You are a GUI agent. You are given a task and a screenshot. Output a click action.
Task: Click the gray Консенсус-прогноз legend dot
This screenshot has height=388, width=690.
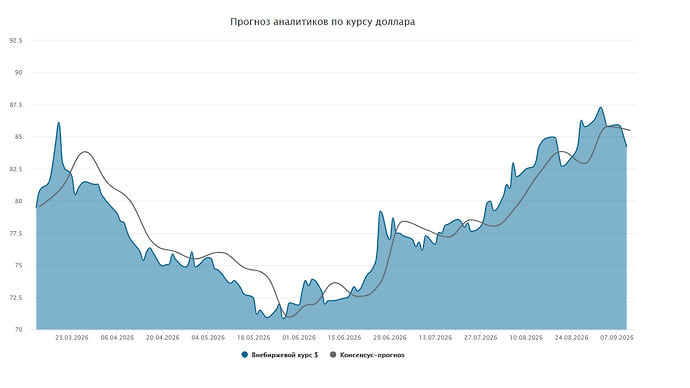click(333, 355)
